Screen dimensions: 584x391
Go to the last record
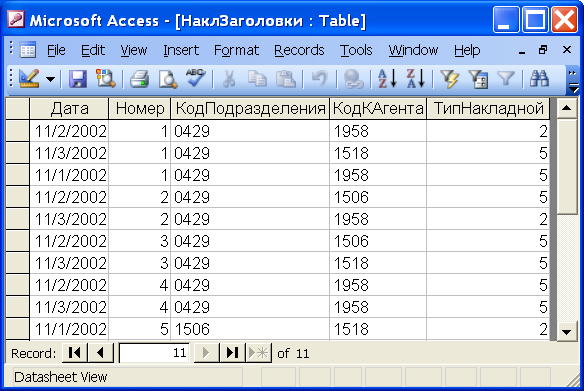coord(232,352)
